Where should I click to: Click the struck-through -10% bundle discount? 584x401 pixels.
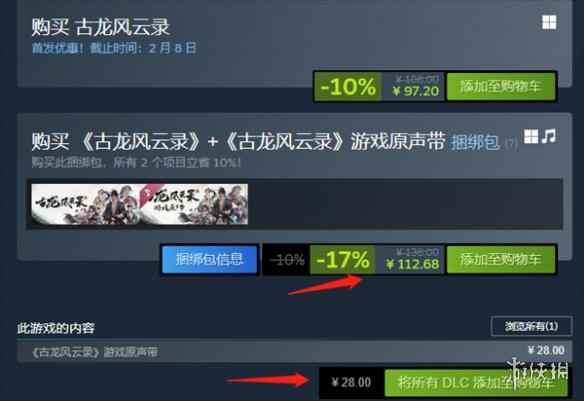coord(286,260)
